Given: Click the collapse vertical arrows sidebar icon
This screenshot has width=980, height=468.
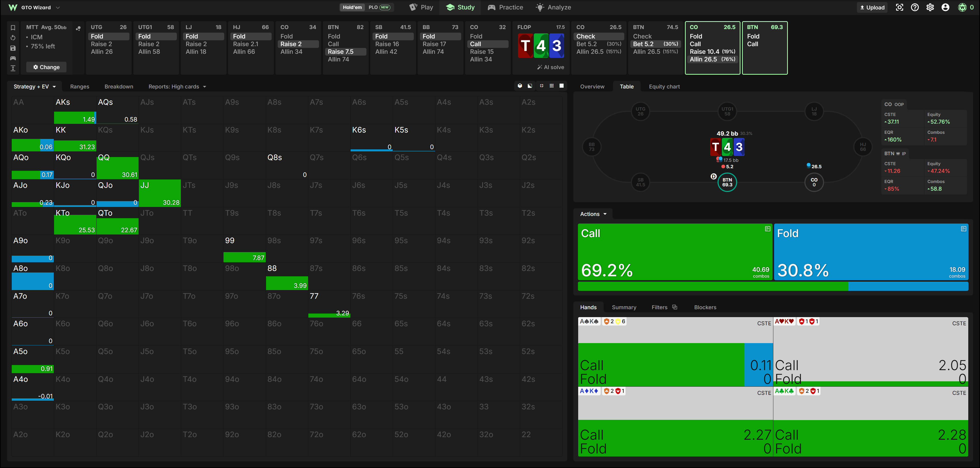Looking at the screenshot, I should (13, 68).
